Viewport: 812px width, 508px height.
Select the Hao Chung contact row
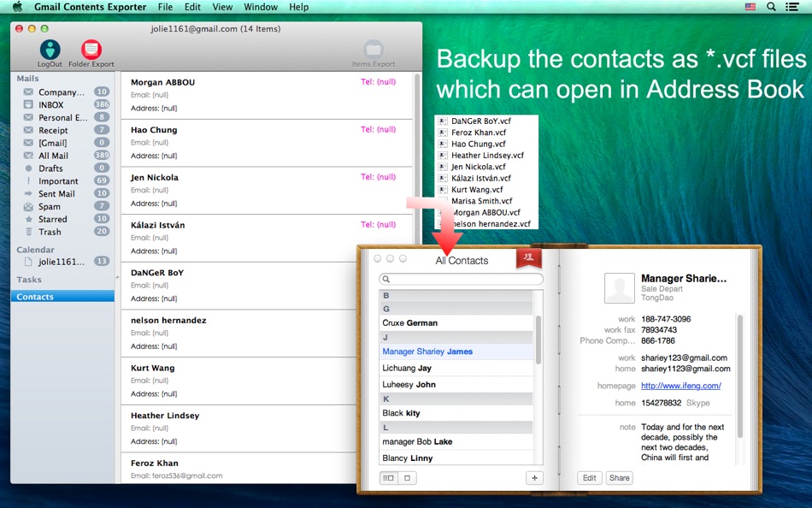coord(267,143)
